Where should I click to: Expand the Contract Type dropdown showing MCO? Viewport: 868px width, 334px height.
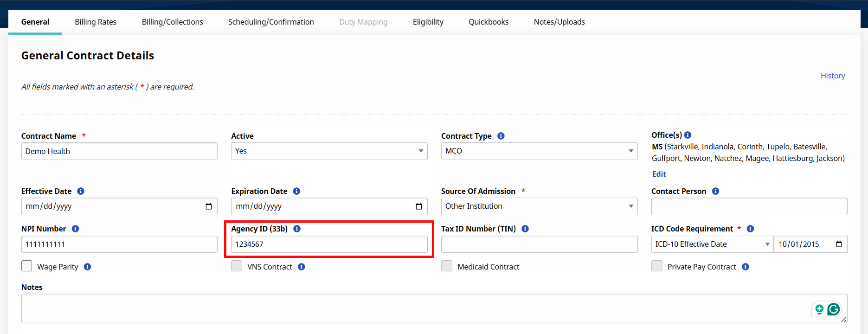539,151
